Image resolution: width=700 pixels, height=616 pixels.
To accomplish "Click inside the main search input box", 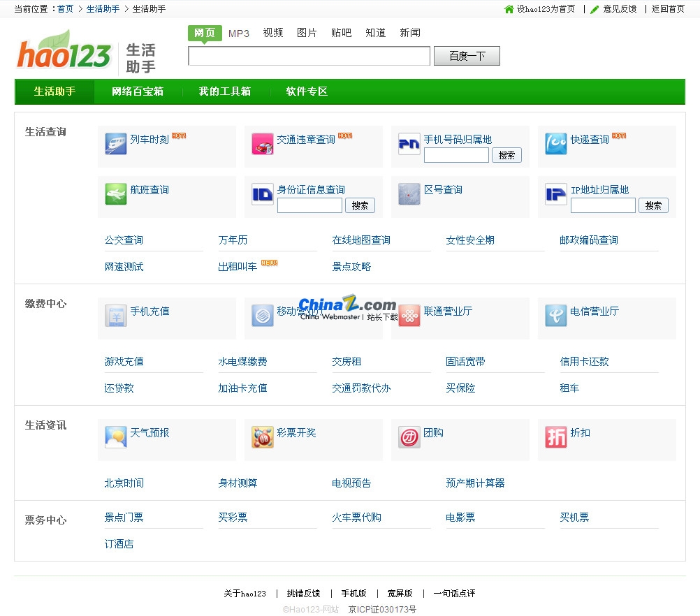I will (x=308, y=56).
